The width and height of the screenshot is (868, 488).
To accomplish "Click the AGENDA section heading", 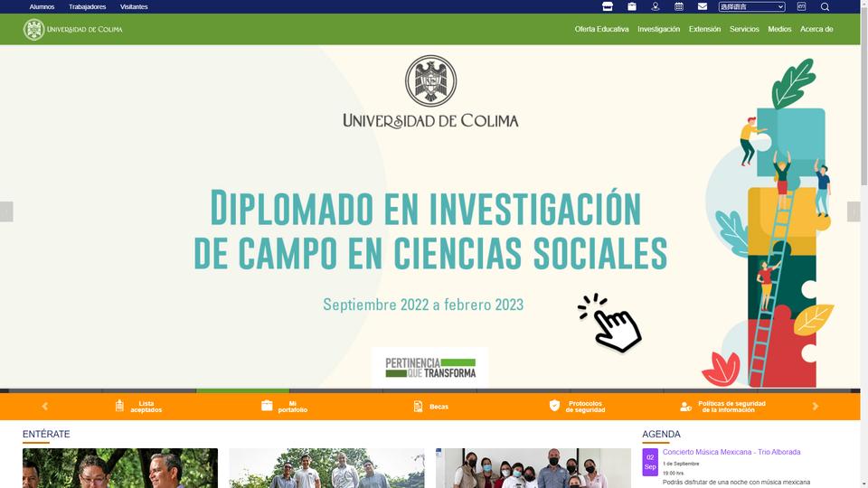I will point(661,435).
